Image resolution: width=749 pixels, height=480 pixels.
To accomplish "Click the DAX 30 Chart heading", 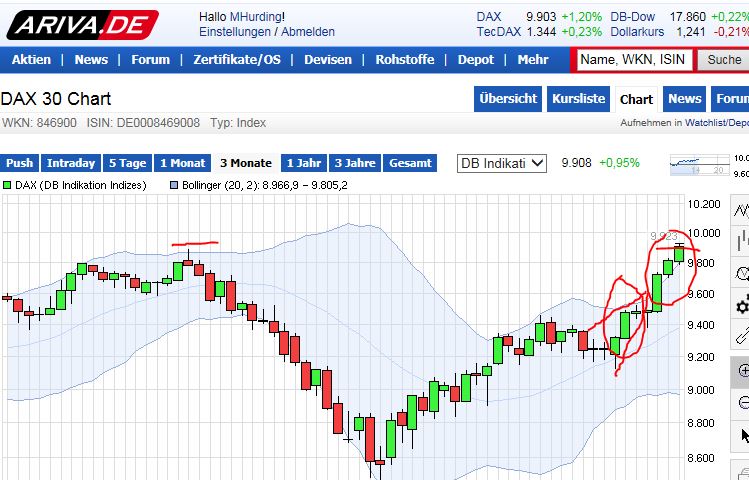I will click(56, 99).
